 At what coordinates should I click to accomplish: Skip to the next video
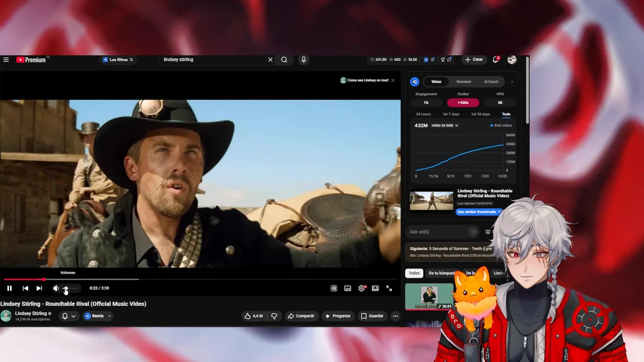pos(39,288)
